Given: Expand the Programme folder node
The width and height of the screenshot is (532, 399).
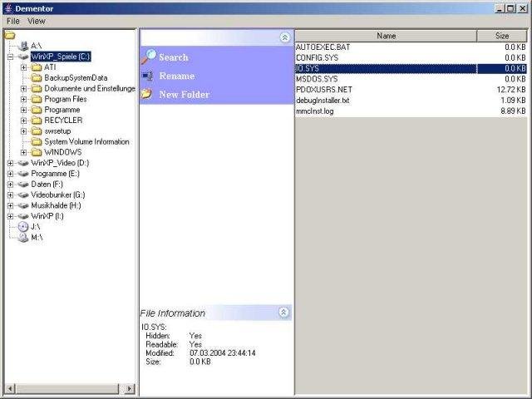Looking at the screenshot, I should (23, 110).
